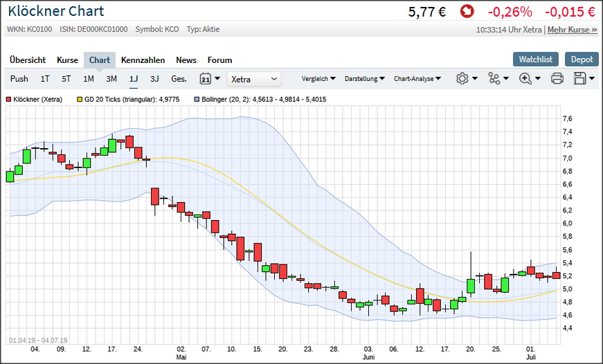603x364 pixels.
Task: Open the Kennzahlen tab
Action: (x=143, y=60)
